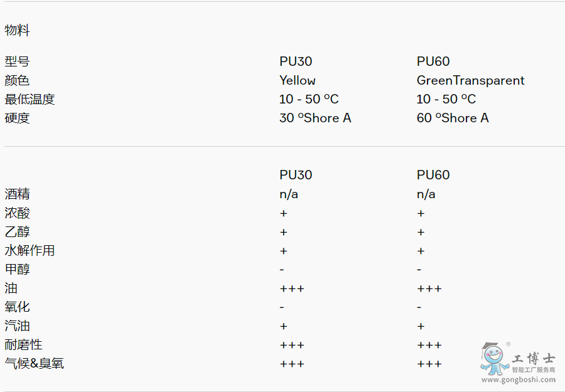Select the GreenTransparent color value
The height and width of the screenshot is (392, 565).
pos(470,80)
